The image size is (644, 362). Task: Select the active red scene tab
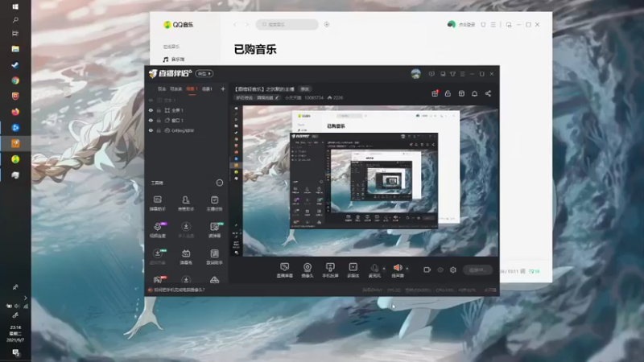pos(192,89)
